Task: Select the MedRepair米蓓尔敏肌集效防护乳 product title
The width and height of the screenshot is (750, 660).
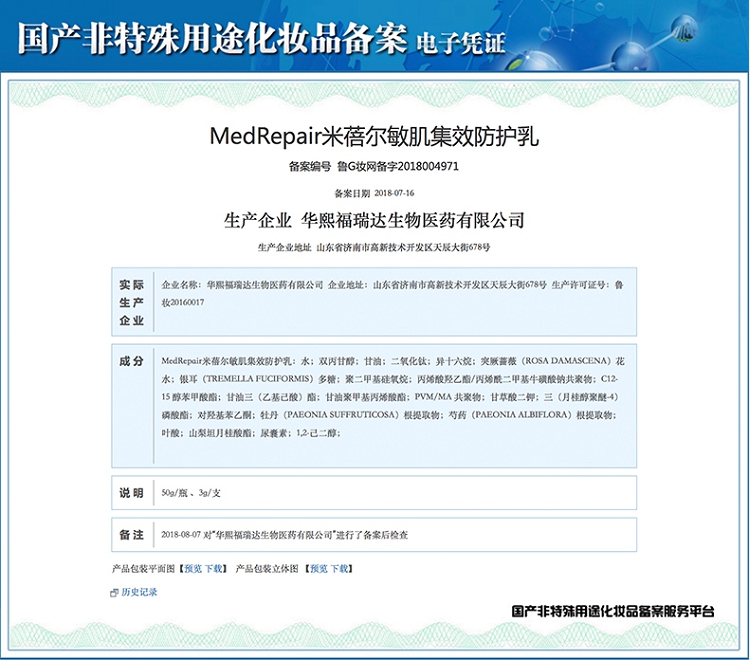Action: (374, 136)
